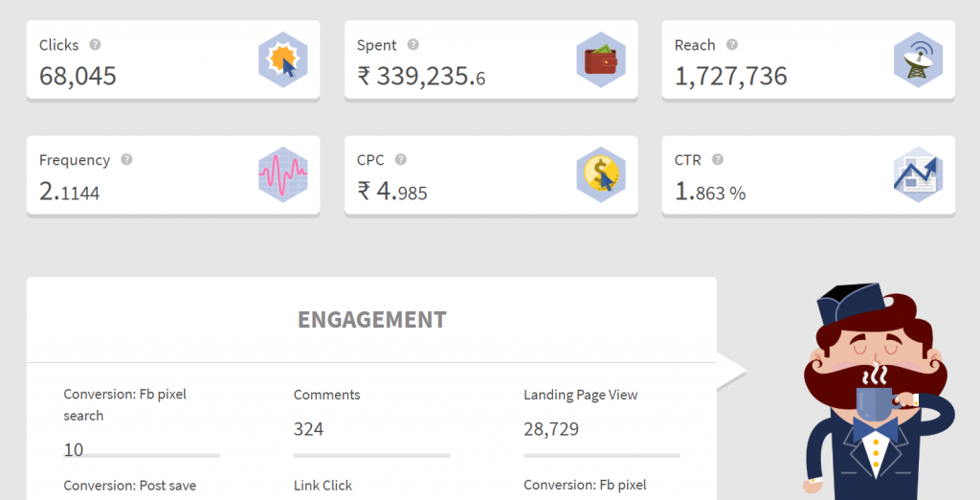Click the Reach satellite dish icon
The height and width of the screenshot is (500, 980).
(x=918, y=59)
